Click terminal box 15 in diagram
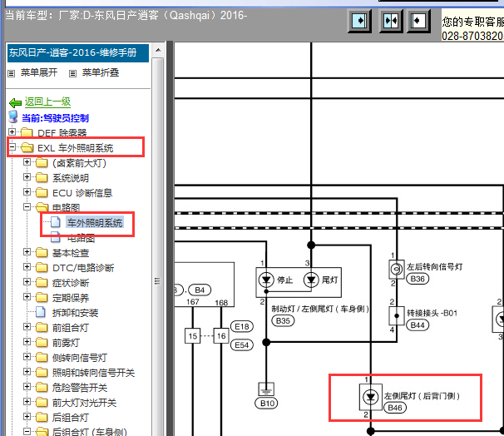The height and width of the screenshot is (436, 504). pos(193,336)
